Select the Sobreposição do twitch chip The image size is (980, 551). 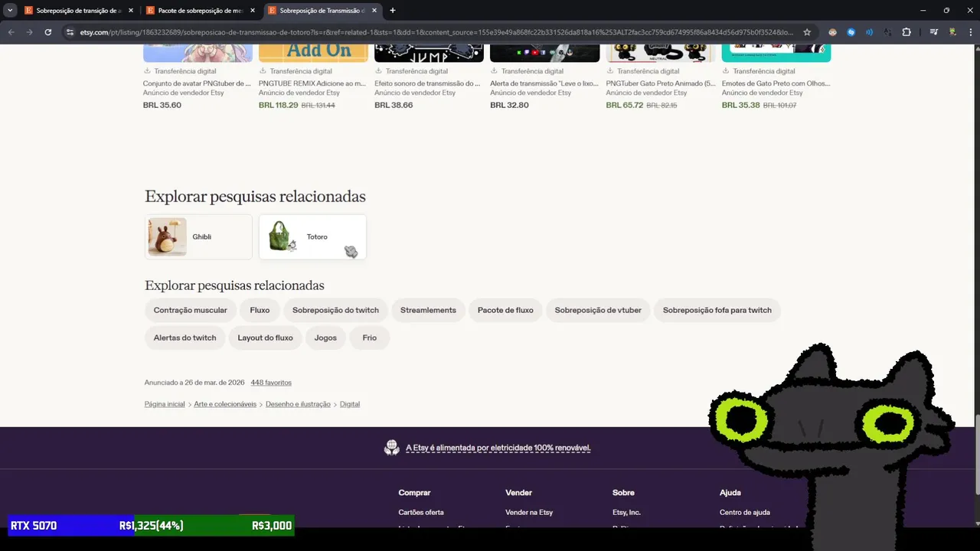click(x=335, y=310)
